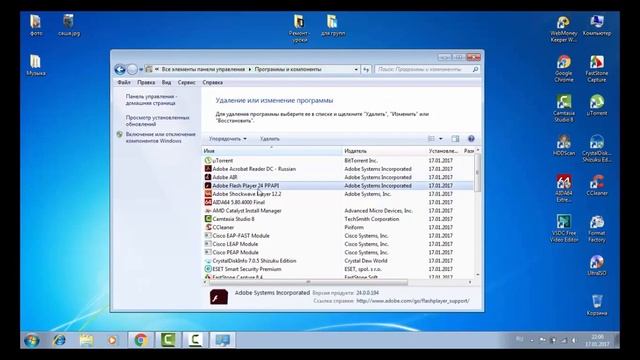Click the view mode icon in toolbar
This screenshot has height=360, width=640.
coord(431,139)
